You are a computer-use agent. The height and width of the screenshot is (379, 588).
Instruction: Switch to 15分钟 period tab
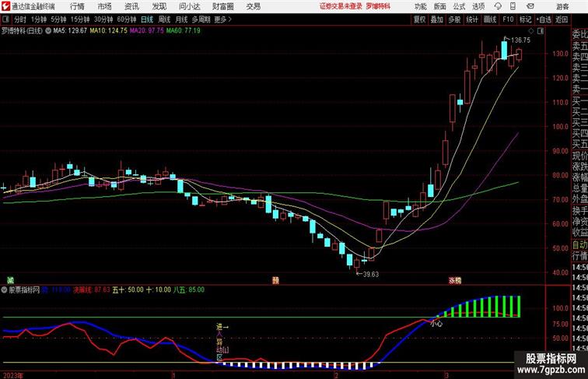pos(80,19)
